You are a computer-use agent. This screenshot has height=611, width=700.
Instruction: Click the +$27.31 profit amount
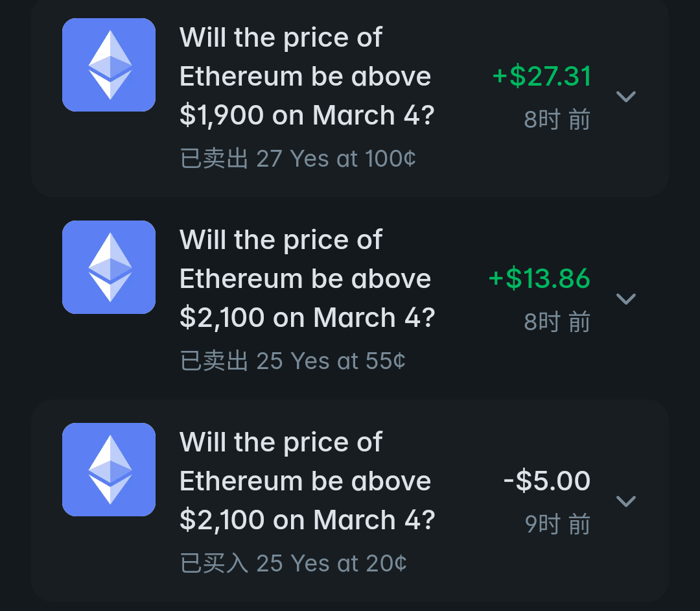pos(541,77)
